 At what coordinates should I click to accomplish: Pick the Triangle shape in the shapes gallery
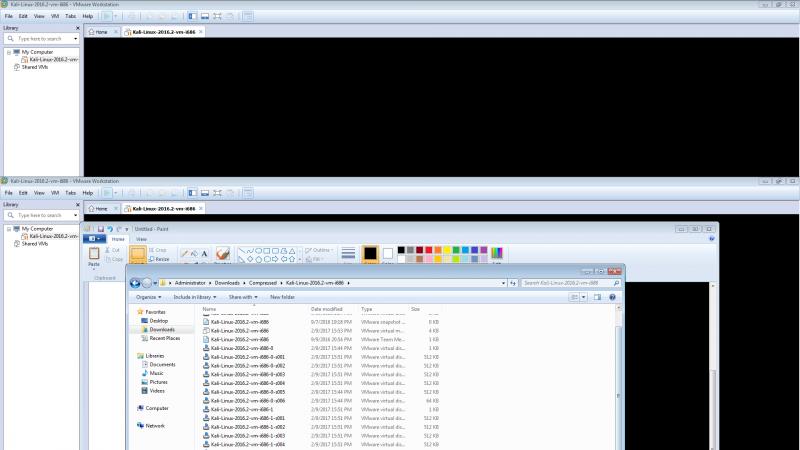coord(292,251)
